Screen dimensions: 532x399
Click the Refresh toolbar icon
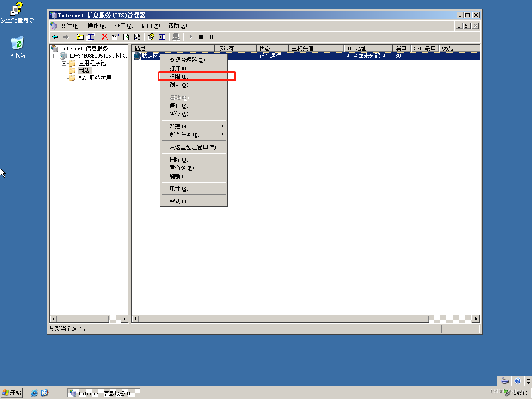[x=126, y=37]
